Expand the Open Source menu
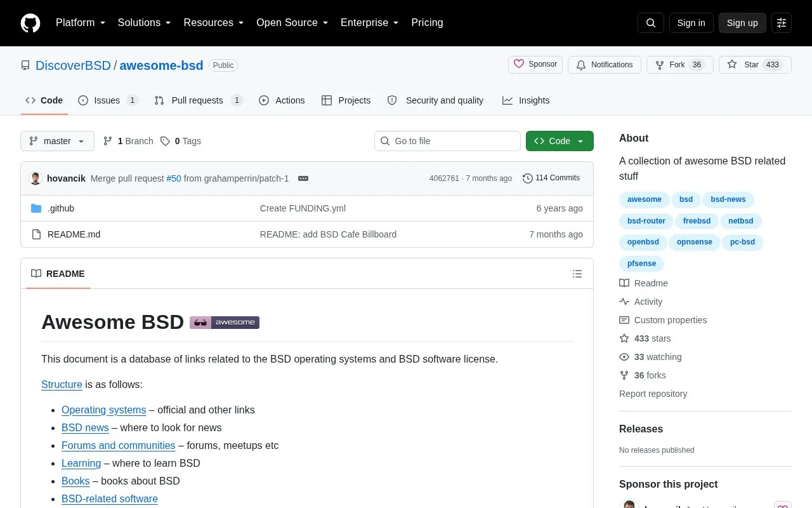812x508 pixels. pyautogui.click(x=292, y=23)
